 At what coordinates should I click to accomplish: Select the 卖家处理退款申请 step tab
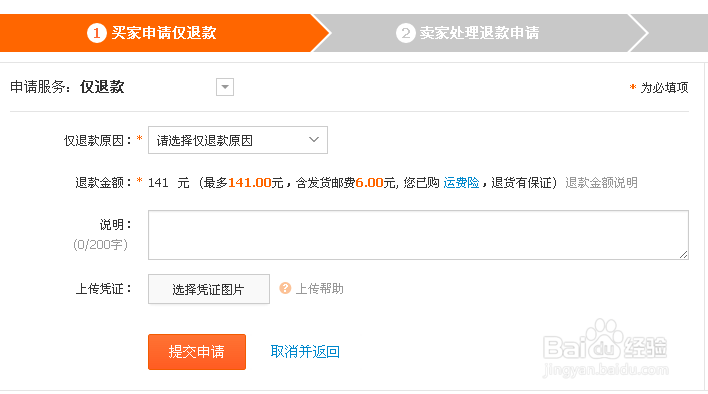point(480,33)
